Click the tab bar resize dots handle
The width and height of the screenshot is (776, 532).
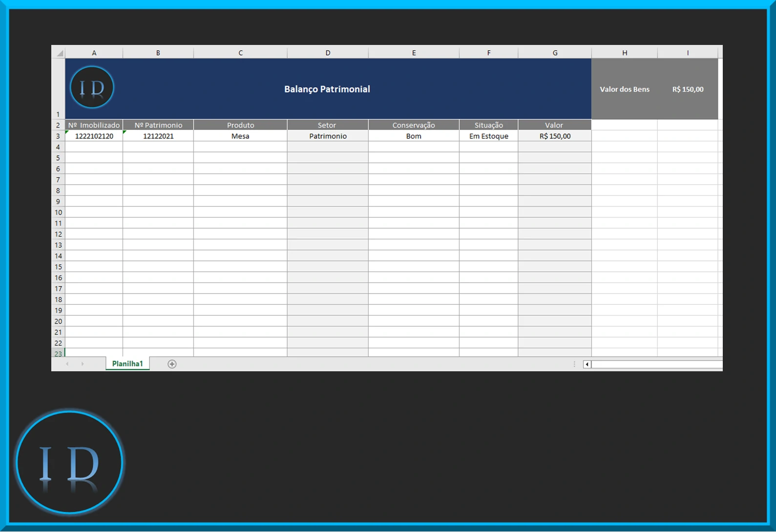pos(574,364)
